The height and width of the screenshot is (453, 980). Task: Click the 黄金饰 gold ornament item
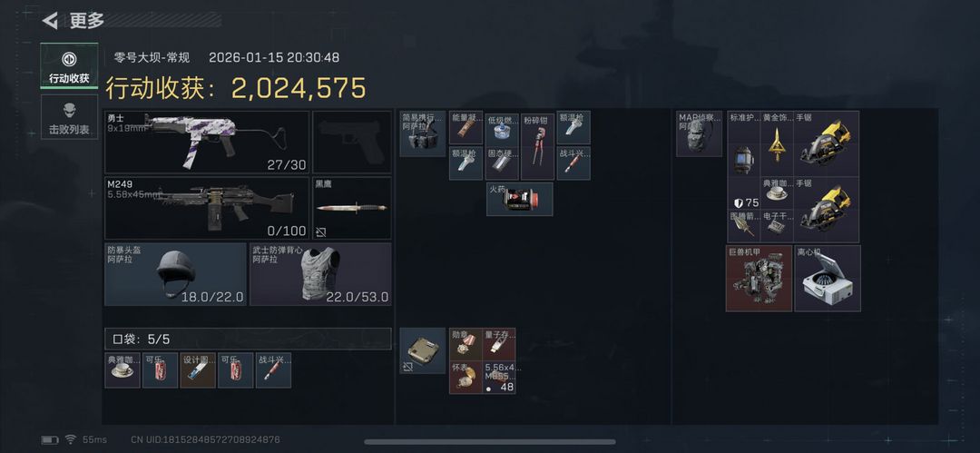tap(777, 143)
